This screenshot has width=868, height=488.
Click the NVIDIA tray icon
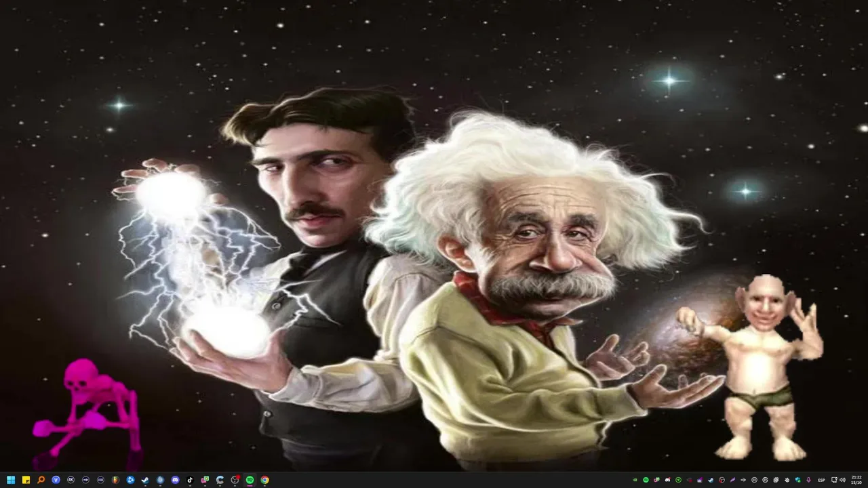[635, 480]
